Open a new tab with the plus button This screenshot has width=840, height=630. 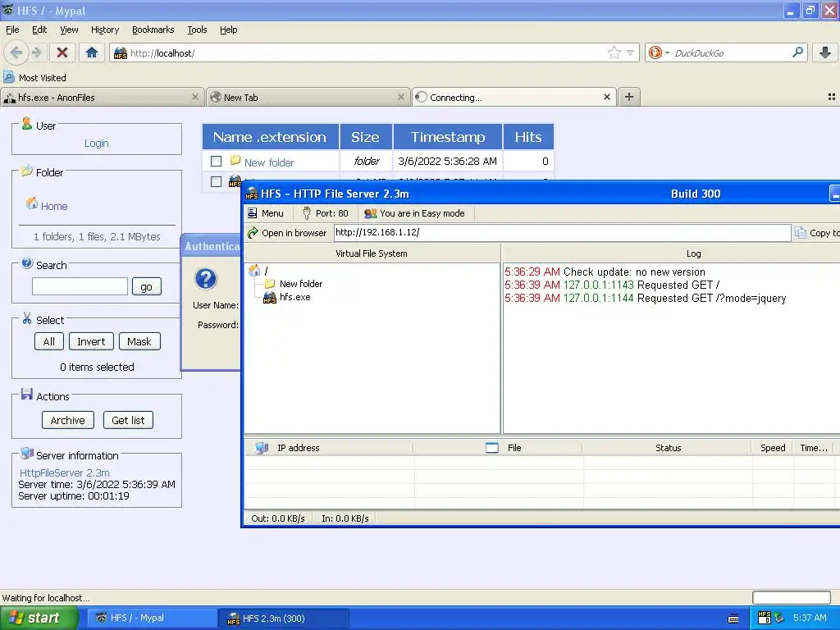[629, 97]
